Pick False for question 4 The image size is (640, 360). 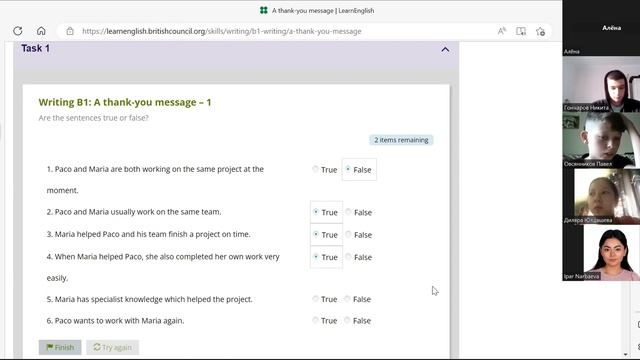point(348,256)
